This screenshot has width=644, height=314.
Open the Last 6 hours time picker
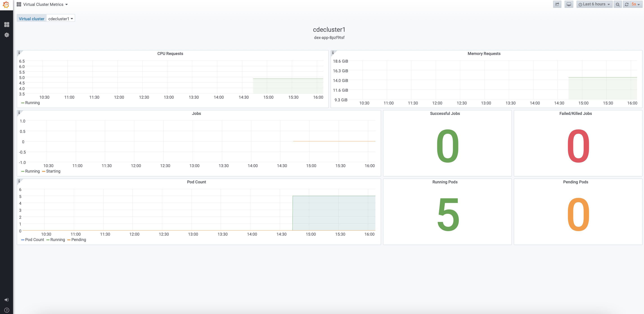594,4
